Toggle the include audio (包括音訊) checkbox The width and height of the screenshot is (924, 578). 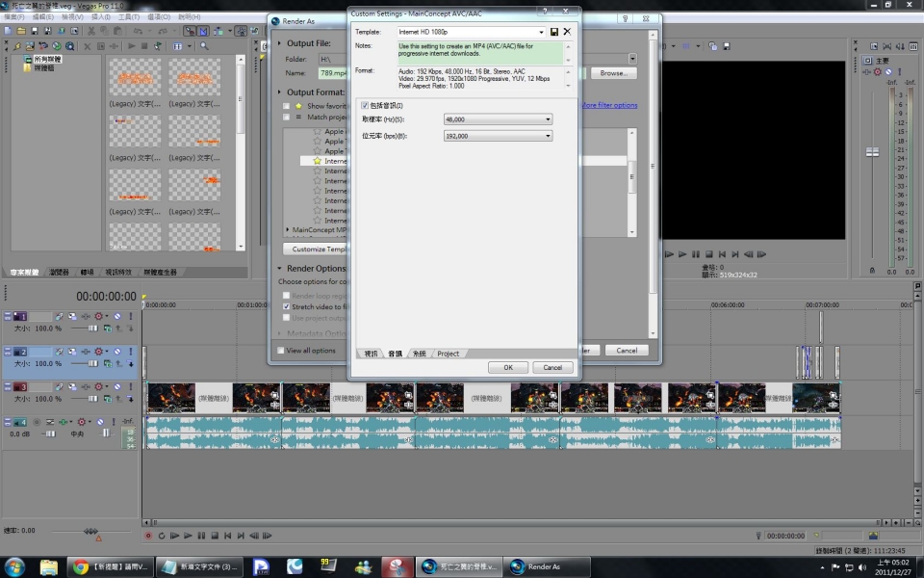[364, 105]
